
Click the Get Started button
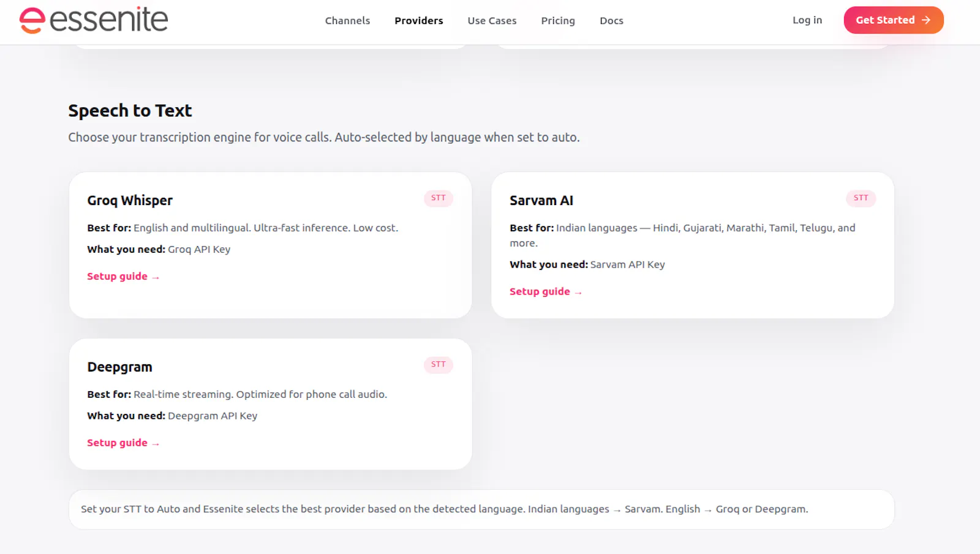tap(894, 20)
